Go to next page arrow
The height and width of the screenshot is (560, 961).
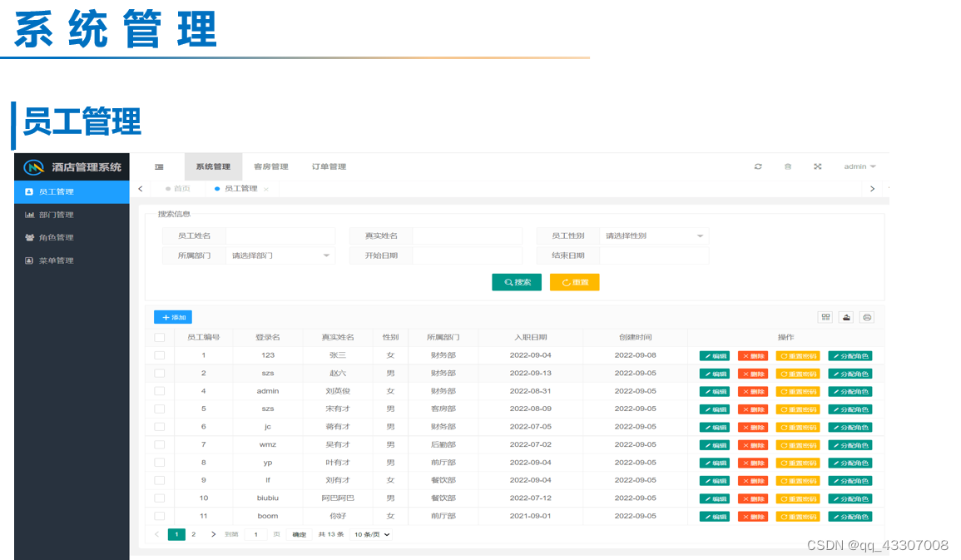coord(213,534)
